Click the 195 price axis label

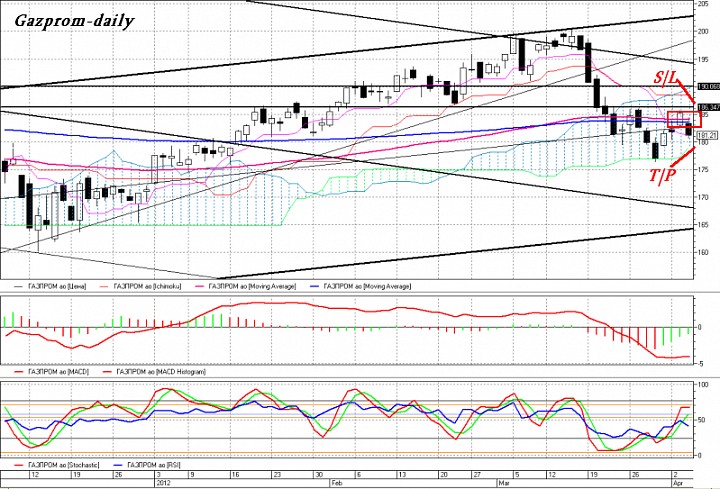[x=703, y=59]
